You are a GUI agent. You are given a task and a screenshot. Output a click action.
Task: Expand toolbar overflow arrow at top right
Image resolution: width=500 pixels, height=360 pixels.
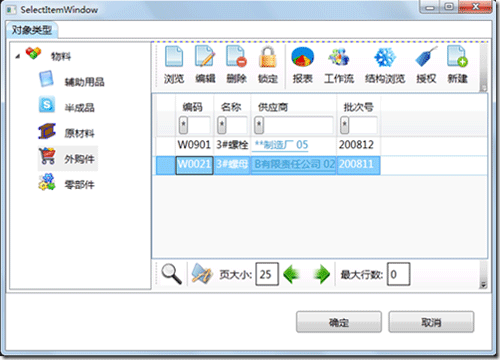pyautogui.click(x=483, y=88)
